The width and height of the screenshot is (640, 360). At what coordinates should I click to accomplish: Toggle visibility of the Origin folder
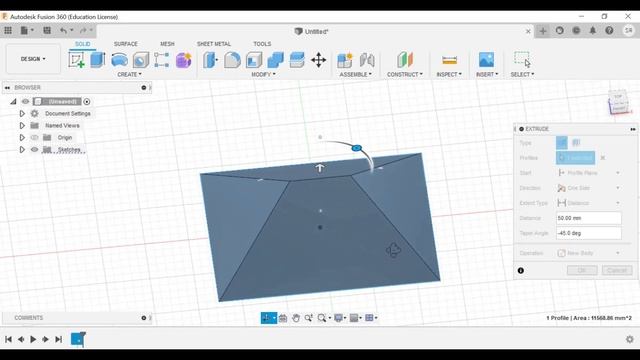pyautogui.click(x=35, y=138)
